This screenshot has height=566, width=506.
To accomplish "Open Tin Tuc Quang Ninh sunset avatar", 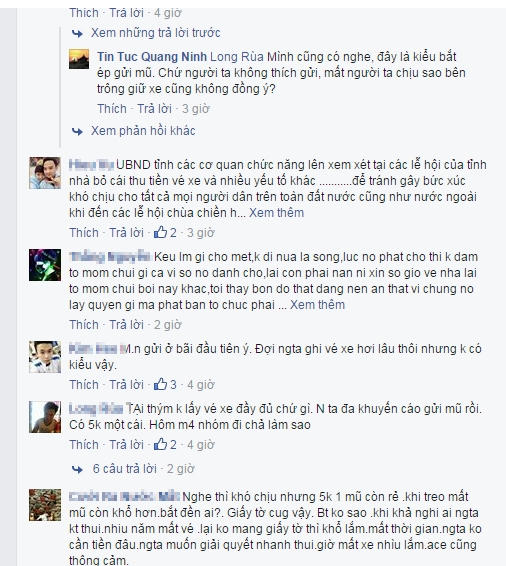I will (79, 59).
